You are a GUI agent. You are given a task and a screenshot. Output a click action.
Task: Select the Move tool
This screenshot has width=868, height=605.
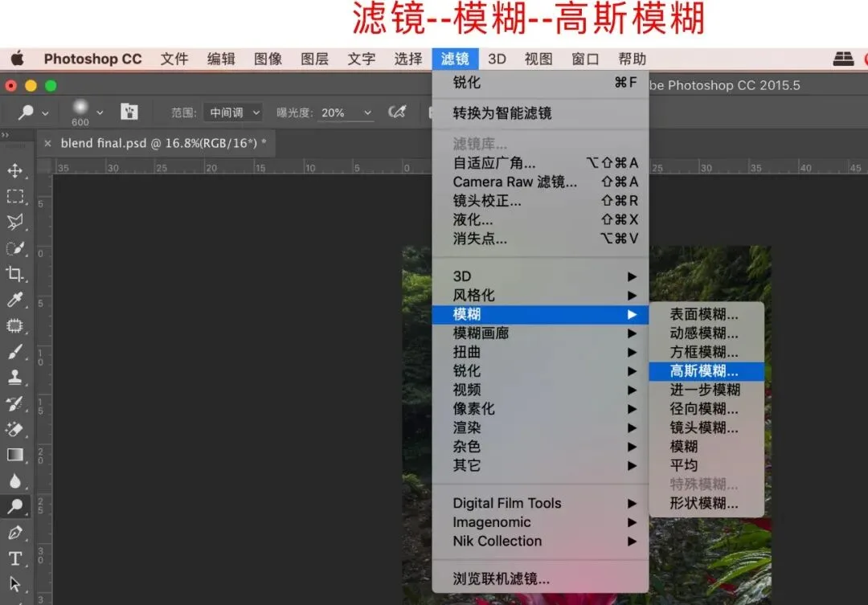15,170
